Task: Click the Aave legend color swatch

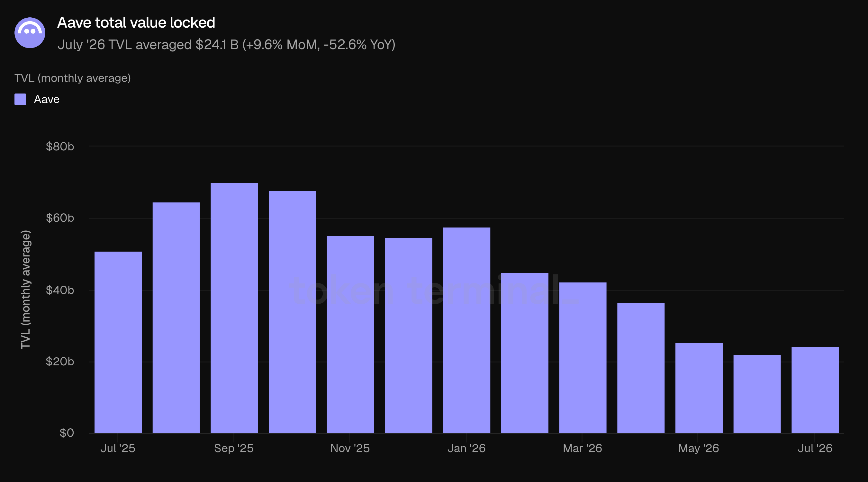Action: coord(20,99)
